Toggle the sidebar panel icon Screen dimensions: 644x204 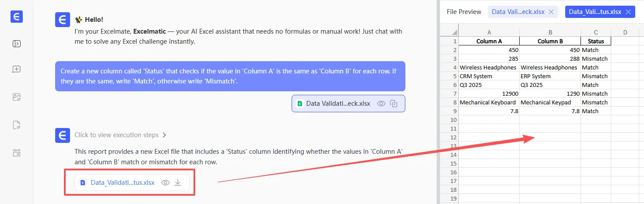tap(17, 44)
